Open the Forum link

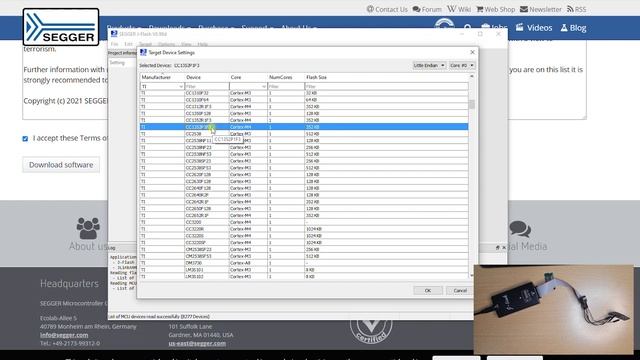pos(427,9)
